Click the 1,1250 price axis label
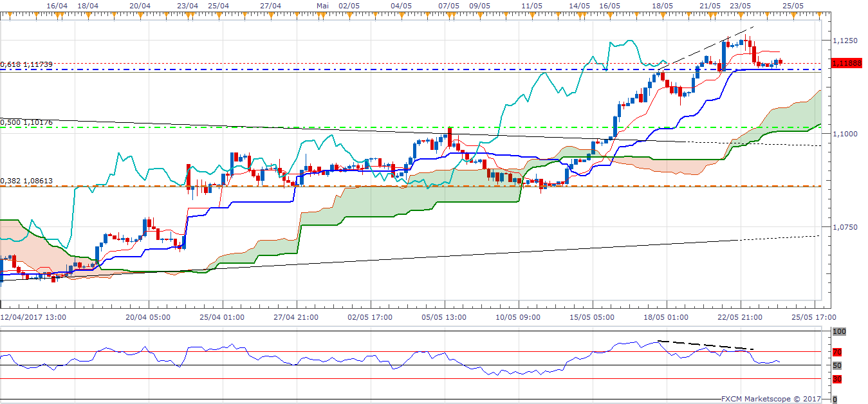 coord(845,40)
